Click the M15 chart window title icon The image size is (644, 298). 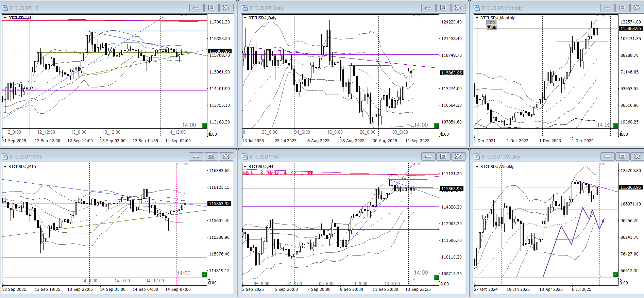(x=5, y=156)
